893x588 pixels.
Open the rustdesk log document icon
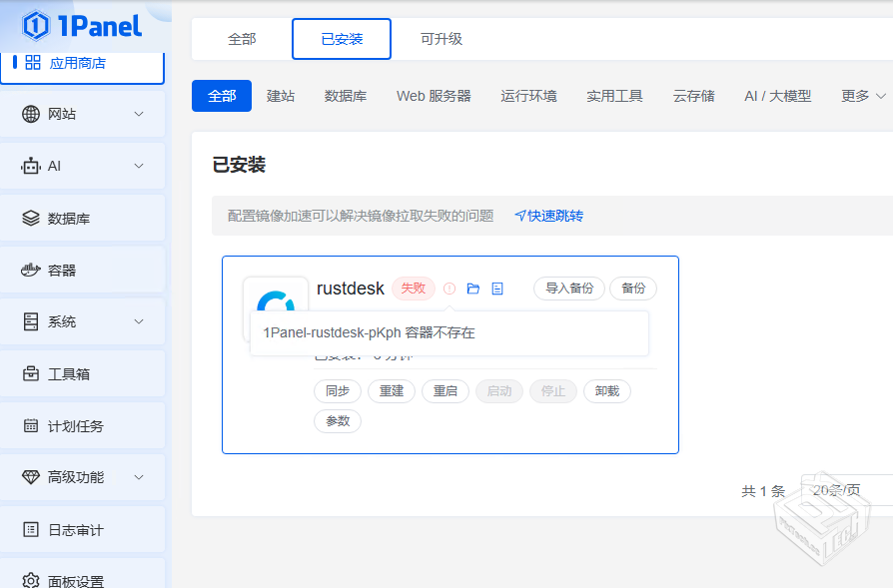click(x=497, y=289)
